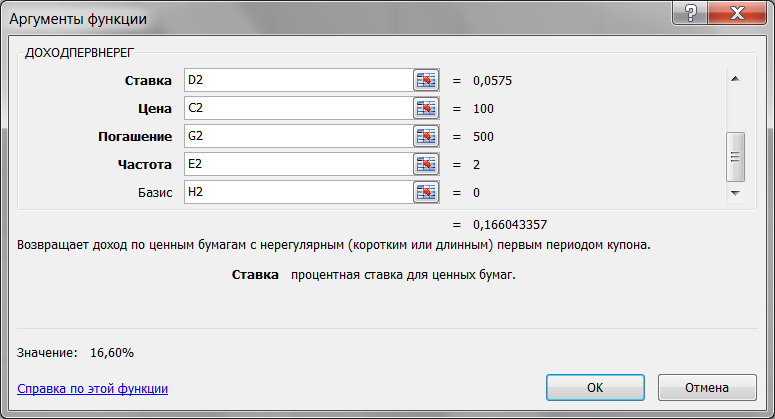775x419 pixels.
Task: Select the Погашение field containing G2
Action: click(x=299, y=136)
